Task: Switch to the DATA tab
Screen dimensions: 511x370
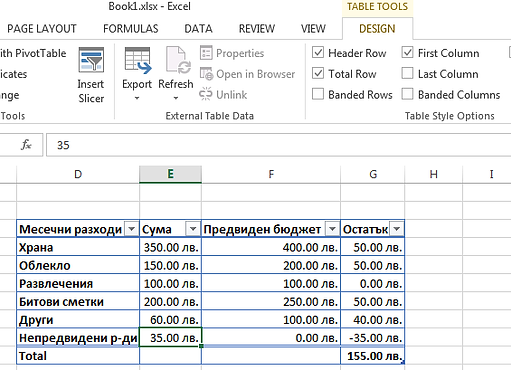Action: (x=198, y=29)
